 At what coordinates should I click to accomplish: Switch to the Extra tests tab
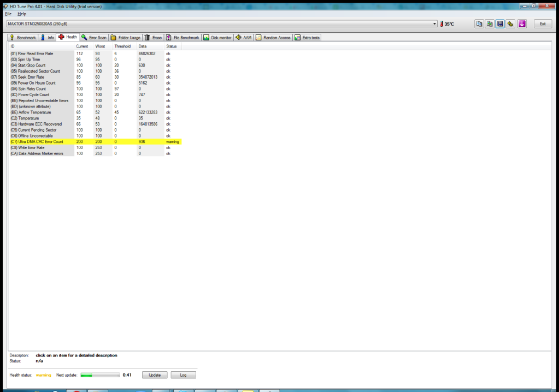[x=308, y=38]
